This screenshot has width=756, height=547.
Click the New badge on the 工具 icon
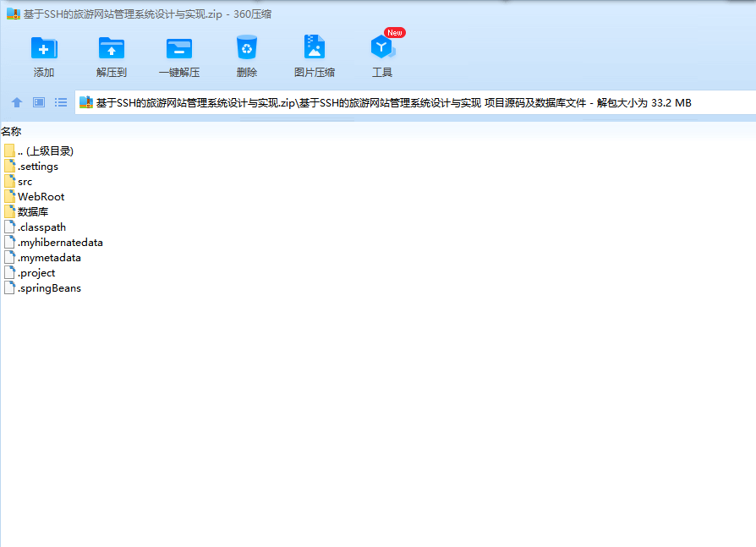(395, 33)
